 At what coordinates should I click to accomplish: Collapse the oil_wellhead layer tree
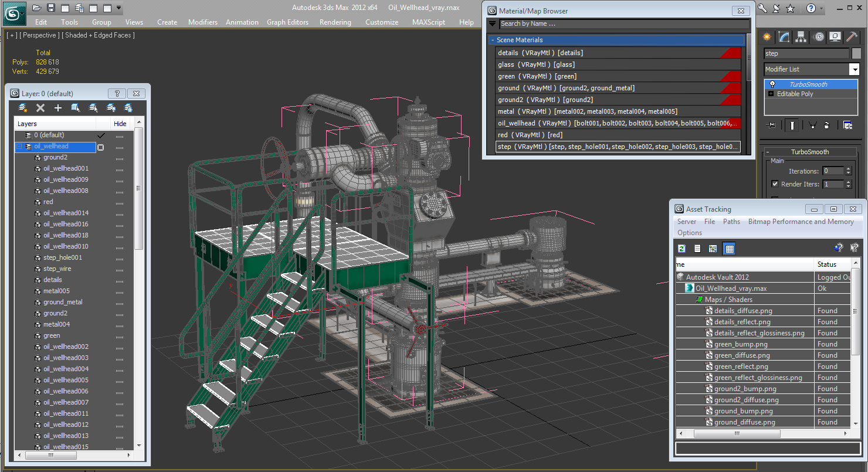[x=19, y=147]
